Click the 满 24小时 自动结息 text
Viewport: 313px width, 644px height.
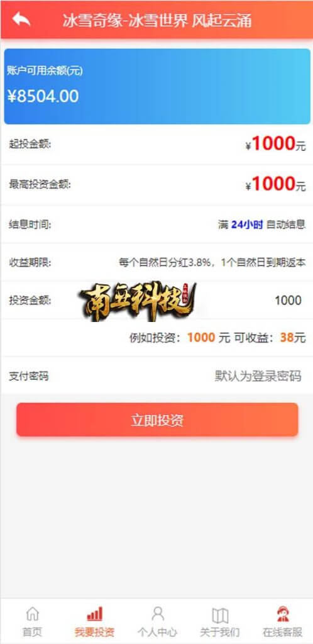(261, 225)
